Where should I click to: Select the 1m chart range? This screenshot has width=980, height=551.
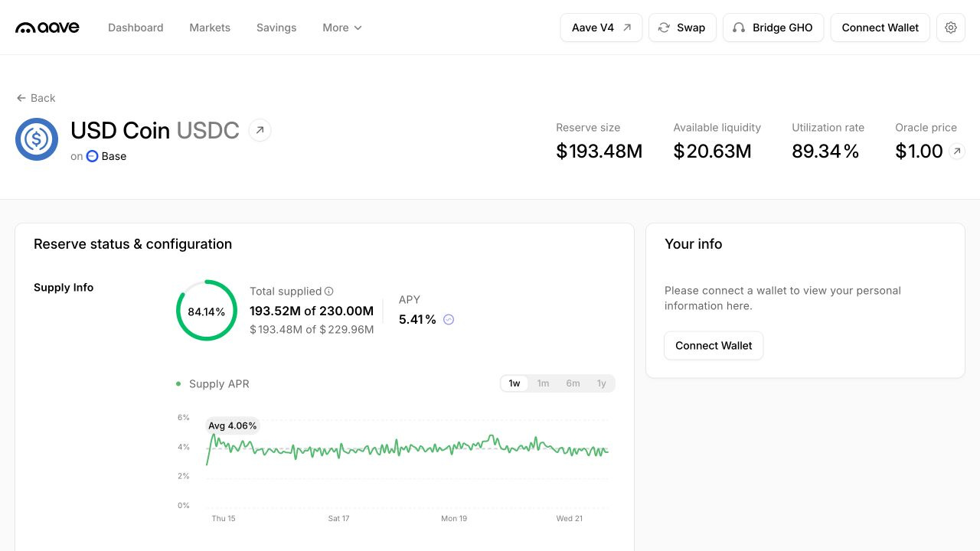[x=543, y=383]
